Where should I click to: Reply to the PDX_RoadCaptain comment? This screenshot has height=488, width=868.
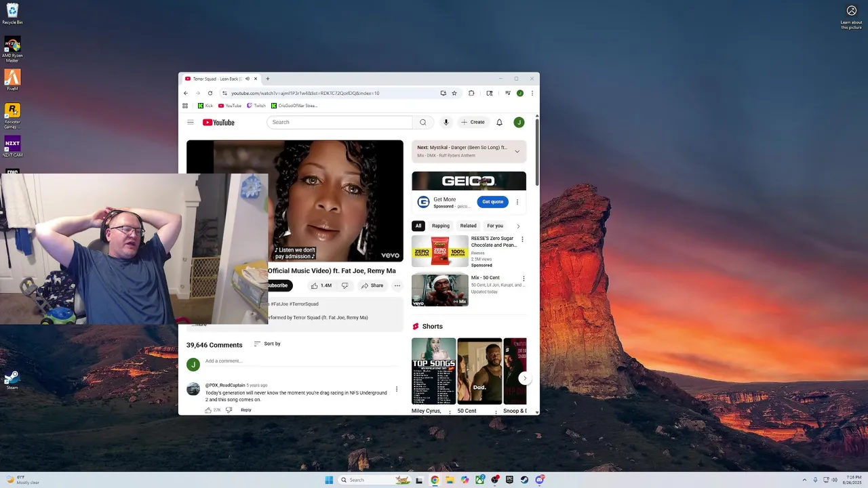pos(246,410)
